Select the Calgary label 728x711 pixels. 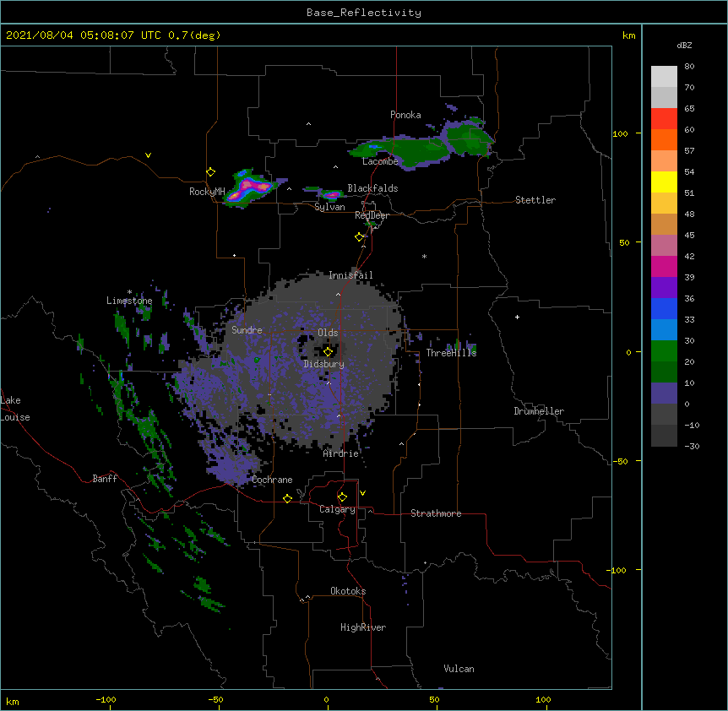coord(337,509)
